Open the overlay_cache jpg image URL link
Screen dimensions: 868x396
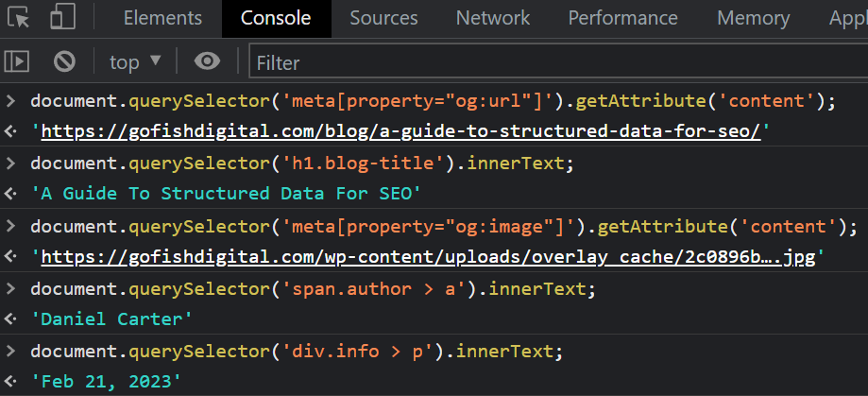[x=428, y=257]
